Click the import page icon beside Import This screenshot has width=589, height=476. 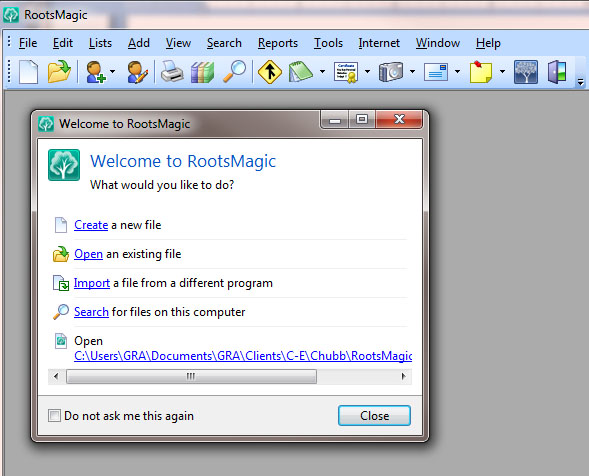point(61,283)
